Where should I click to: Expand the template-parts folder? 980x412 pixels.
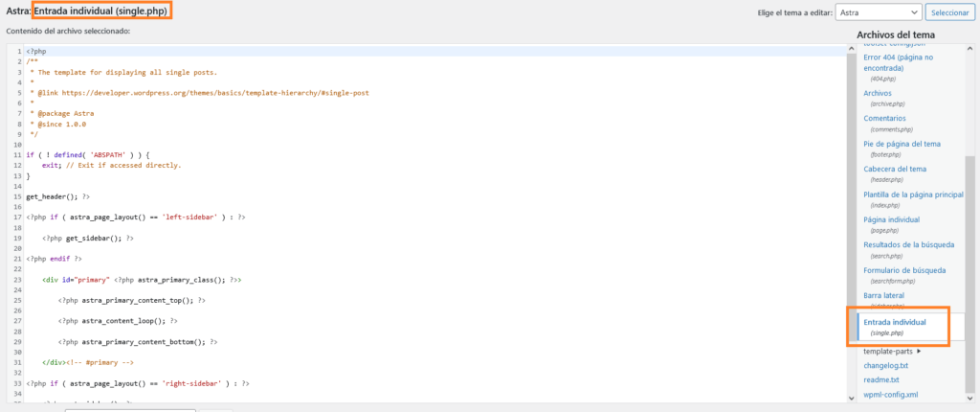pyautogui.click(x=892, y=352)
